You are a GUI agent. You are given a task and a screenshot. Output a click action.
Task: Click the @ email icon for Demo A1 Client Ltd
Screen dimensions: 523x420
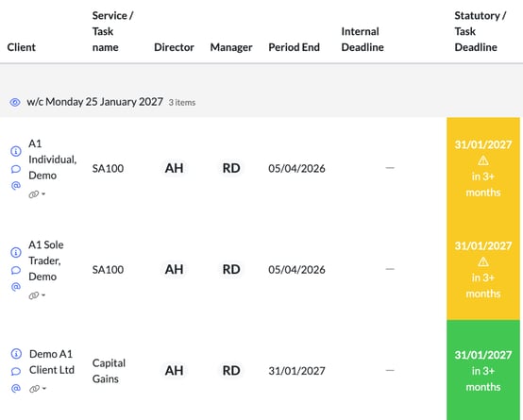click(x=16, y=388)
